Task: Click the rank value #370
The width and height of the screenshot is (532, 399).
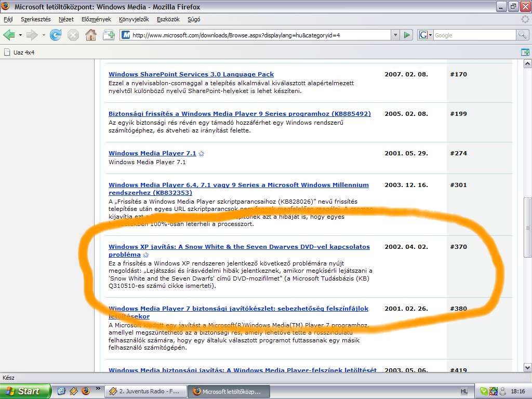Action: point(458,247)
